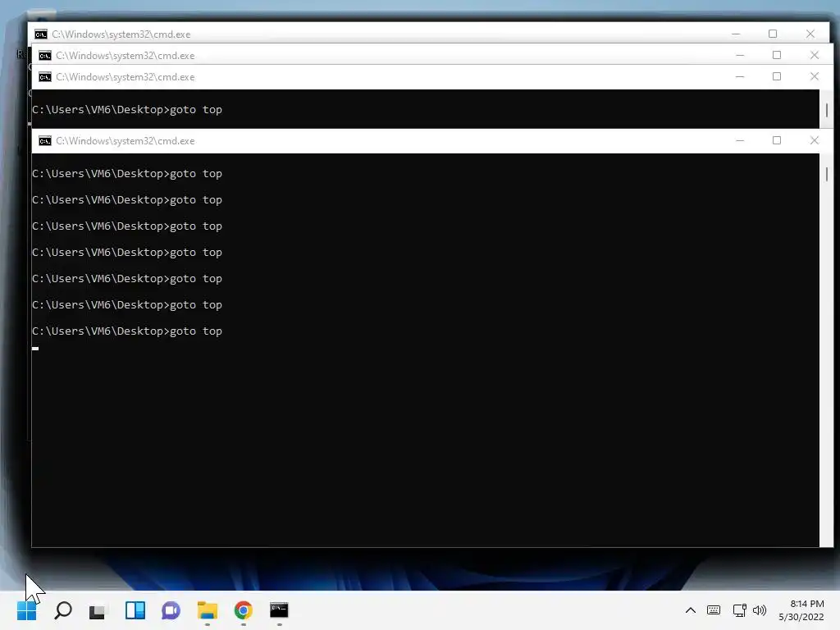Click the front cmd window's scrollbar thumb
The width and height of the screenshot is (840, 630).
(827, 174)
